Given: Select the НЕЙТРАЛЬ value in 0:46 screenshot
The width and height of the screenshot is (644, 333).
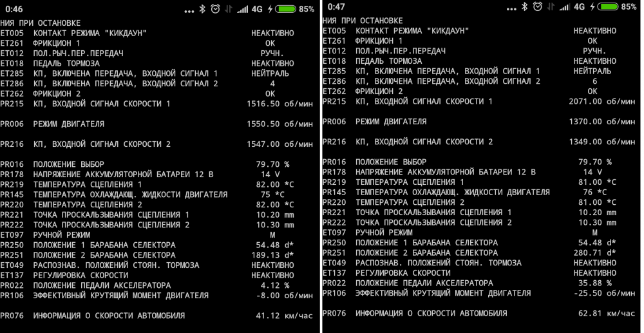Looking at the screenshot, I should 270,73.
